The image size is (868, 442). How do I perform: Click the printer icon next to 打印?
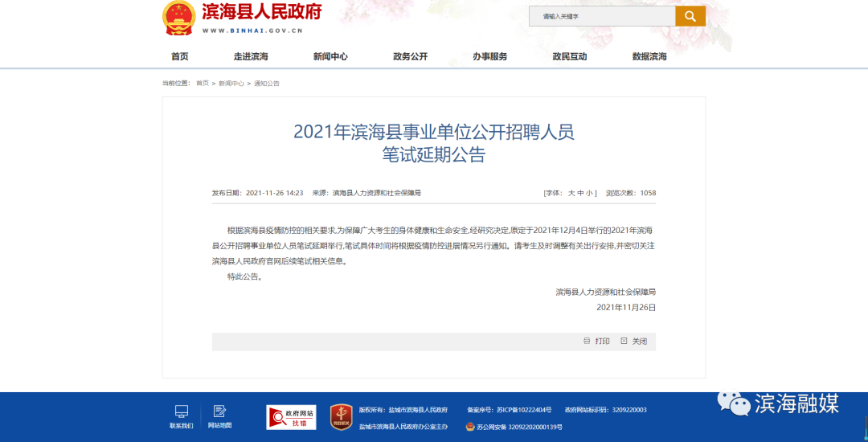(x=587, y=342)
